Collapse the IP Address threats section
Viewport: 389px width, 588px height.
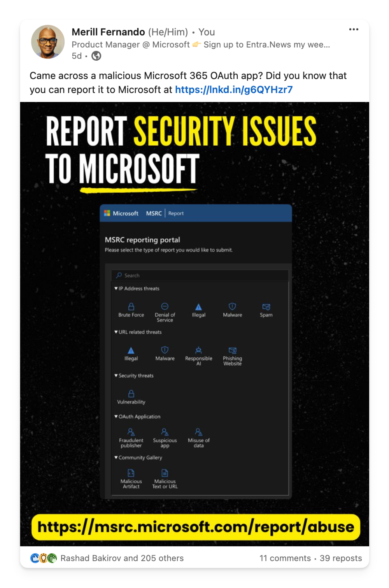(137, 289)
